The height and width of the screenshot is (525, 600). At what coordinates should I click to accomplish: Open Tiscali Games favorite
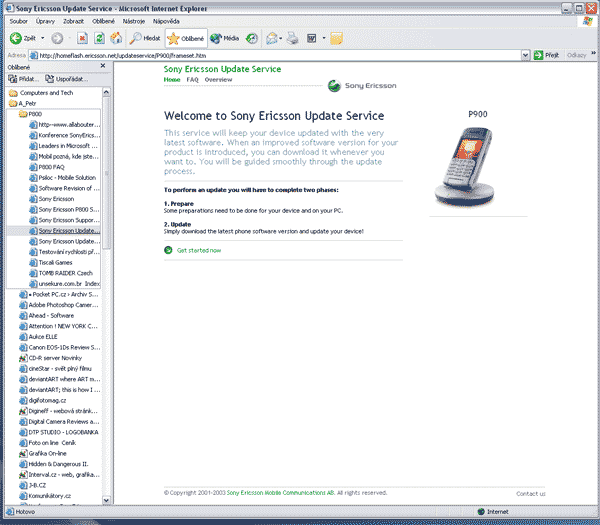coord(51,262)
